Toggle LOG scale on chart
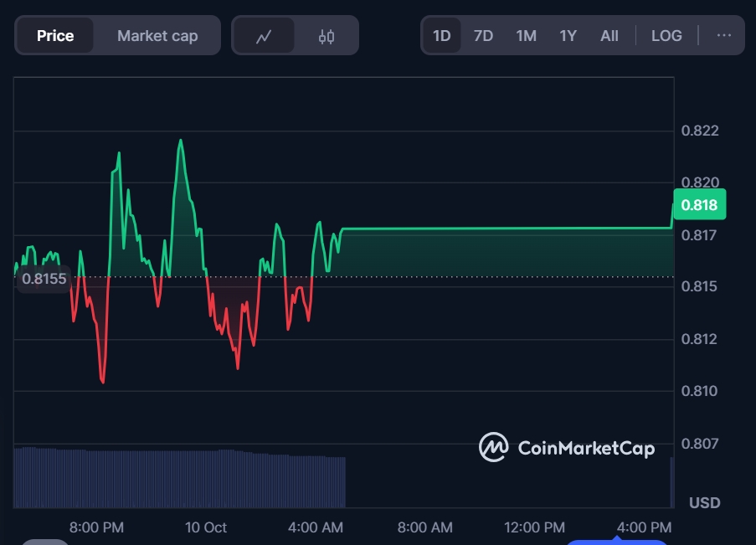The width and height of the screenshot is (756, 545). [x=666, y=36]
